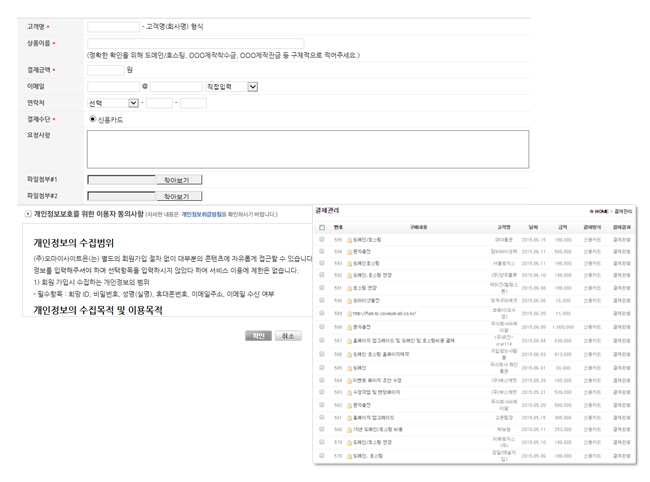
Task: Click the lock icon on row 581
Action: click(350, 416)
